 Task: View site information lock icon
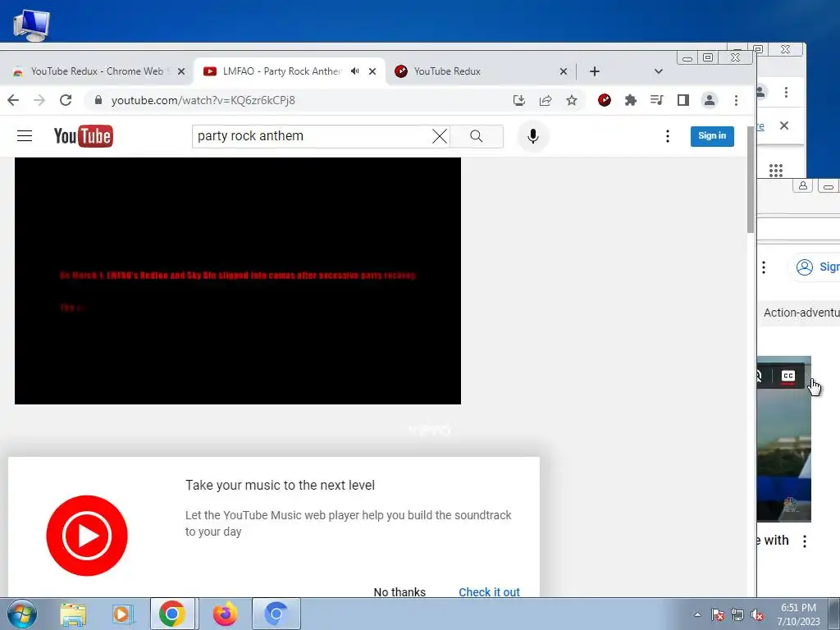[98, 100]
